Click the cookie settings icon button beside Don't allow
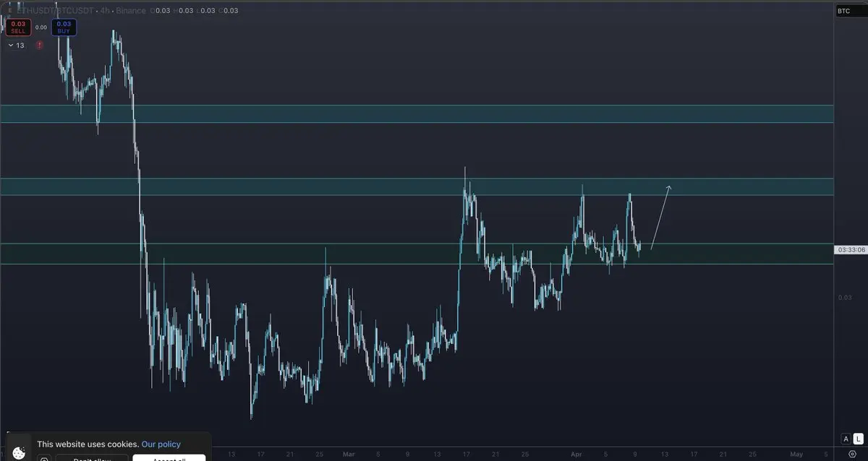 44,458
